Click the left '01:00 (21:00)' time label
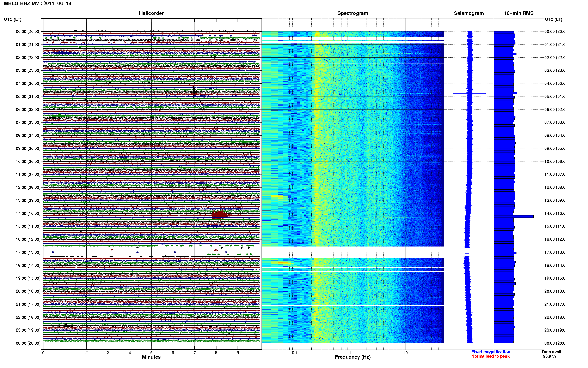The height and width of the screenshot is (368, 588). (x=28, y=44)
